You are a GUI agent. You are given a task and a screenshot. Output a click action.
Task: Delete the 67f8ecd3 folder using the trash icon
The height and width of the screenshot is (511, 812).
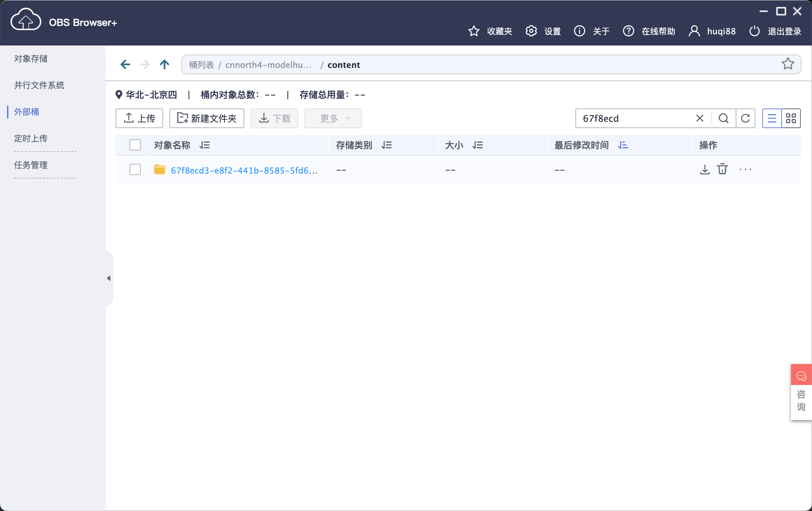pos(722,169)
